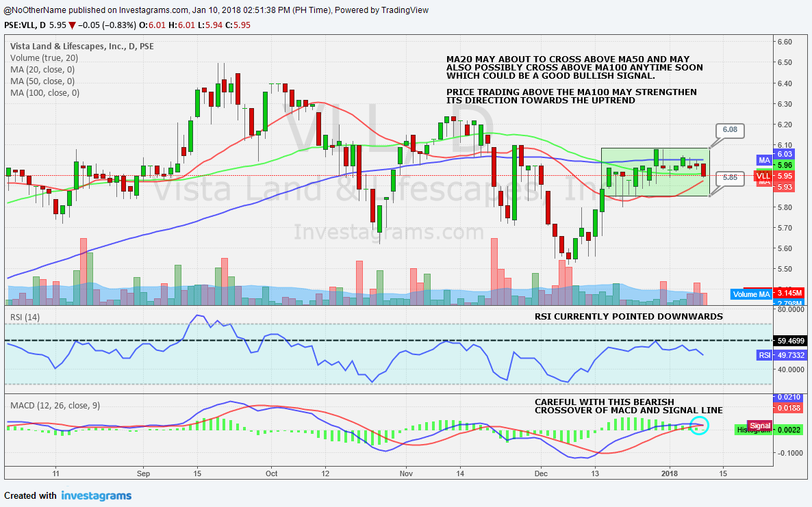Click the Sep date axis label

click(x=144, y=473)
